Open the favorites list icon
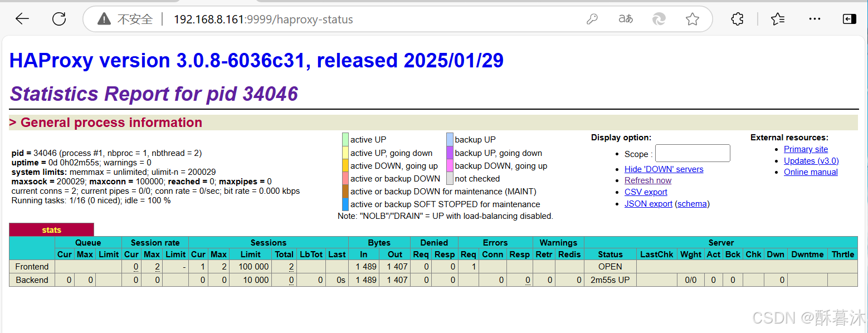The width and height of the screenshot is (868, 333). pos(778,19)
